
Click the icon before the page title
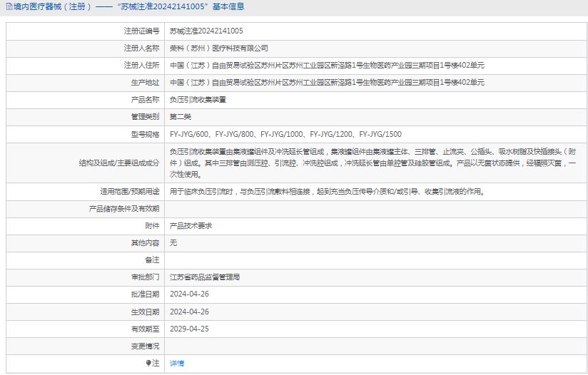pyautogui.click(x=8, y=7)
